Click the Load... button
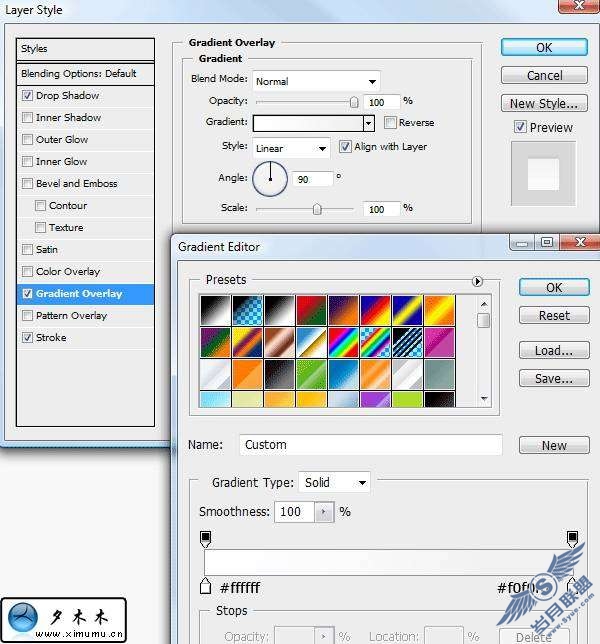Image resolution: width=600 pixels, height=644 pixels. point(554,350)
